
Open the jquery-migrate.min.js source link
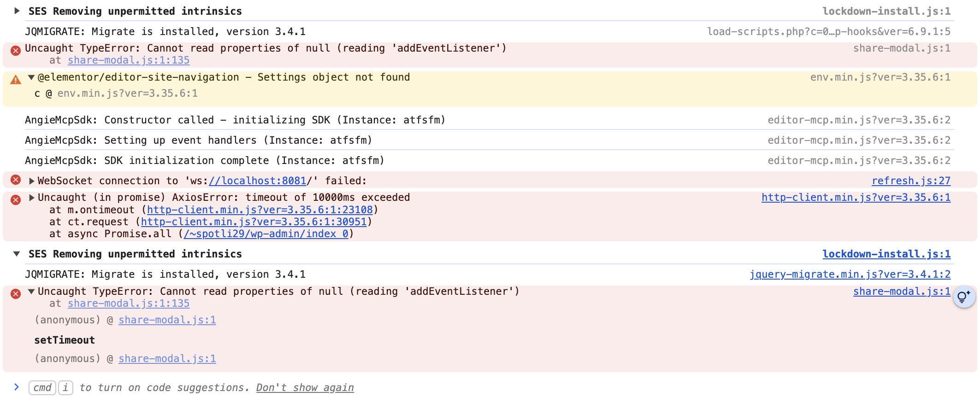850,275
